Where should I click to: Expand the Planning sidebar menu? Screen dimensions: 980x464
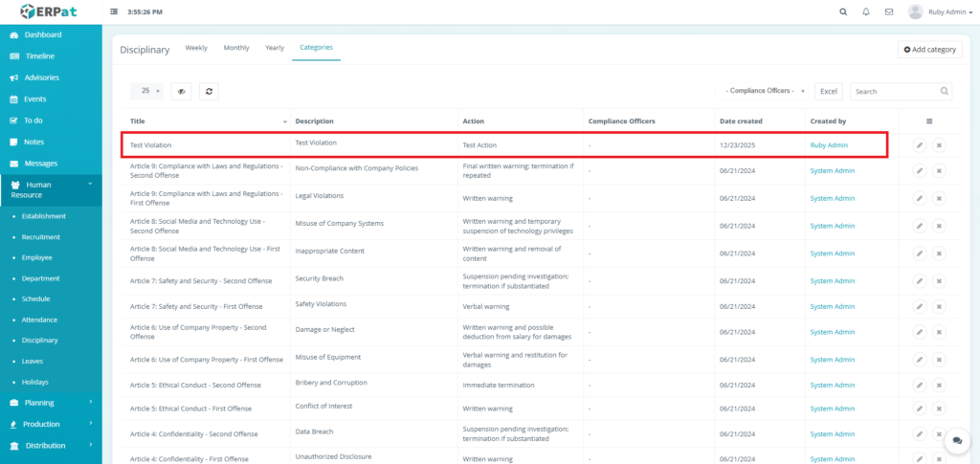51,403
